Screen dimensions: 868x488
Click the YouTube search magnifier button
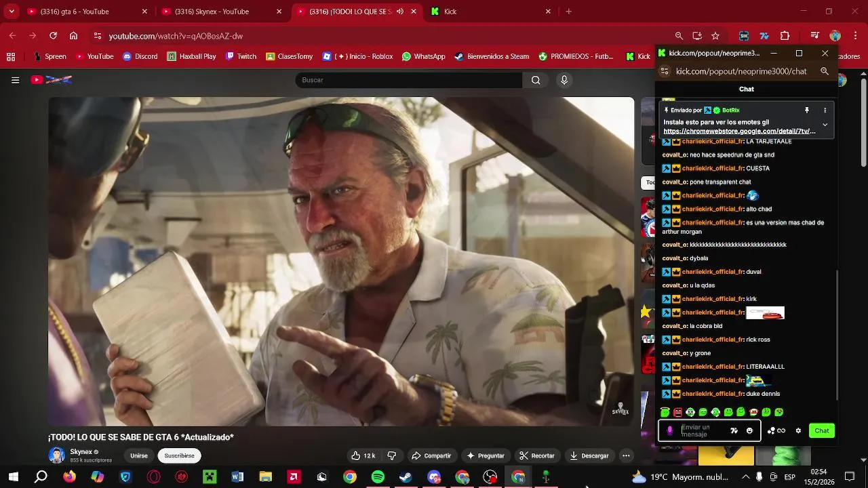point(536,80)
